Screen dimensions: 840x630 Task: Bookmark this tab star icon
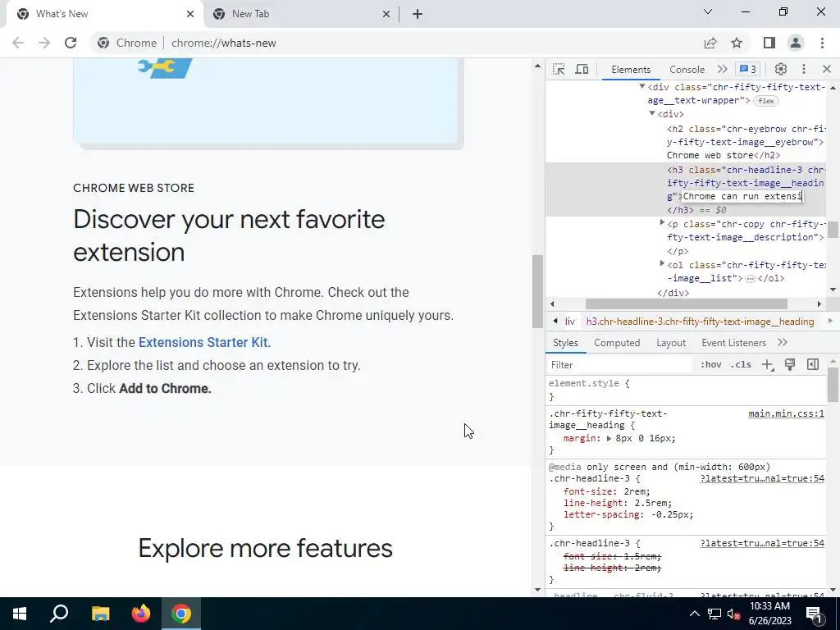(737, 43)
